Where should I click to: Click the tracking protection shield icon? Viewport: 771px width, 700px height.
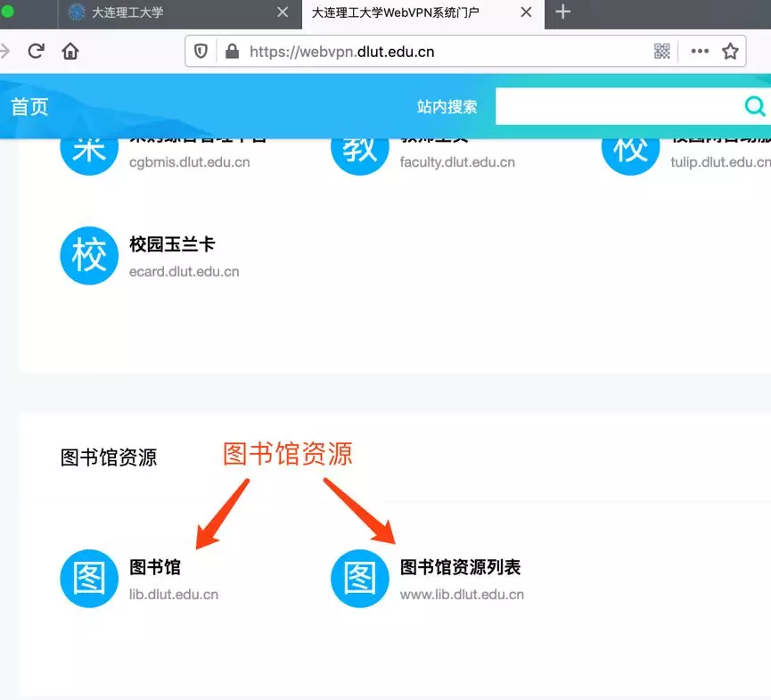click(x=201, y=51)
